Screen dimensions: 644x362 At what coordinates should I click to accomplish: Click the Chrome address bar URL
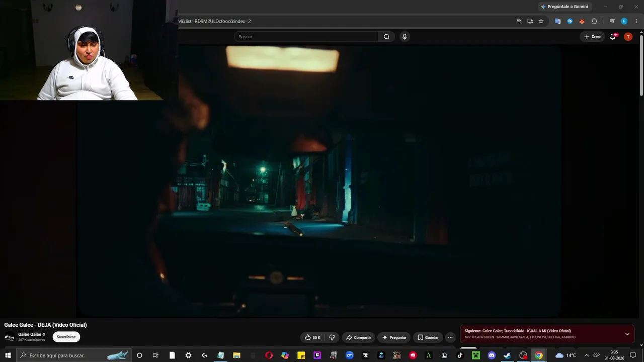point(214,21)
